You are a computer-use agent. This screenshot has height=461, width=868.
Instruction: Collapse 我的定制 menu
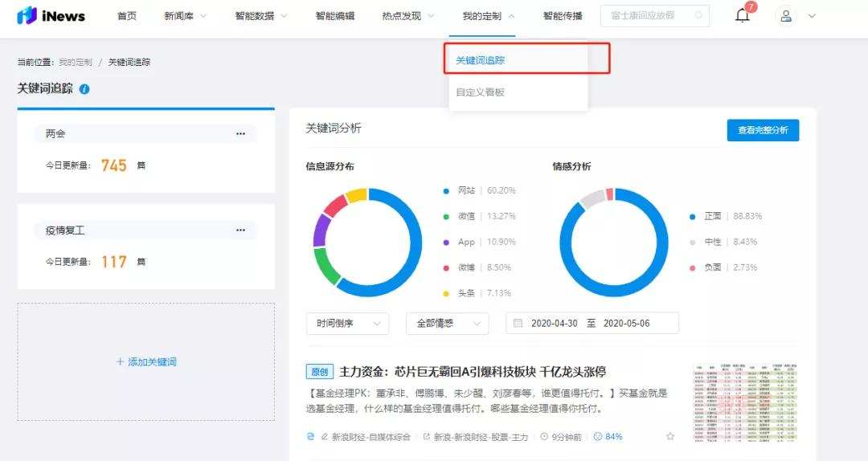point(489,16)
